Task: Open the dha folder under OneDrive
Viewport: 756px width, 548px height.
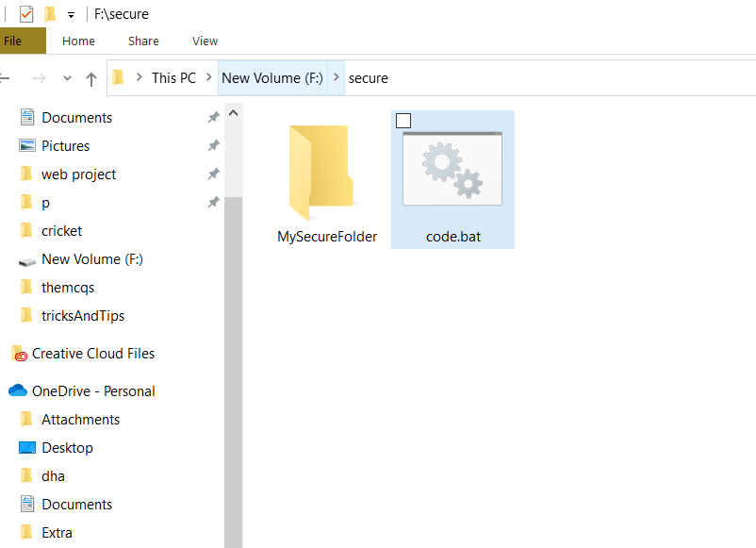Action: click(53, 476)
